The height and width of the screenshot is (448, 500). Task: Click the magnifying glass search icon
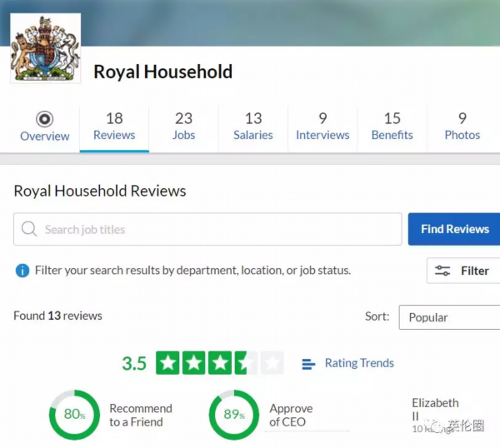click(x=29, y=229)
